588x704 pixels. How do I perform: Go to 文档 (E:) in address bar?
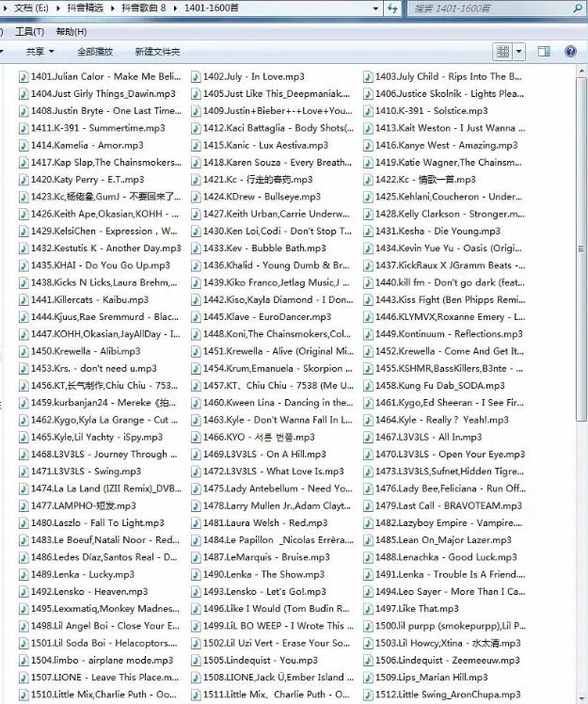(31, 8)
